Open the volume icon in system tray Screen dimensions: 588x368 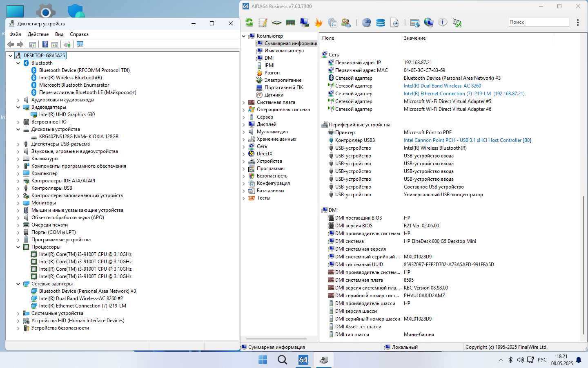point(520,360)
